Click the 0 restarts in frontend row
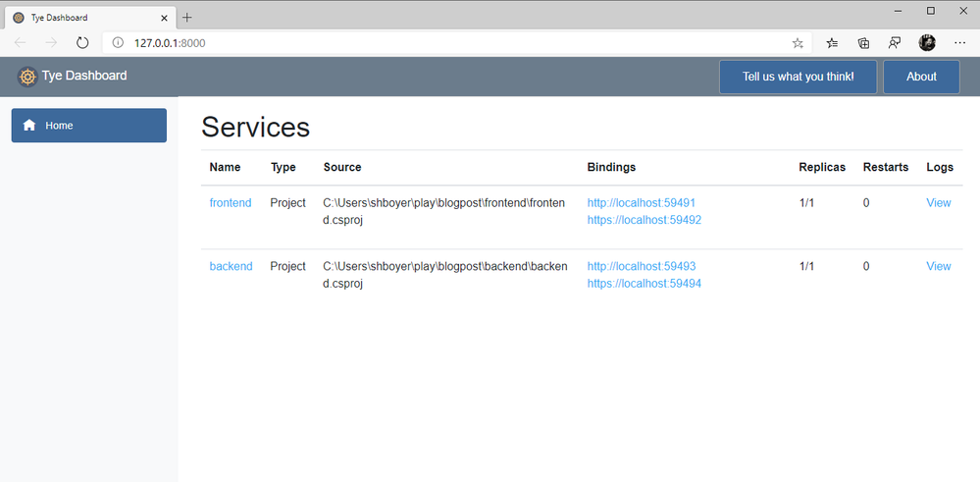980x482 pixels. click(866, 202)
